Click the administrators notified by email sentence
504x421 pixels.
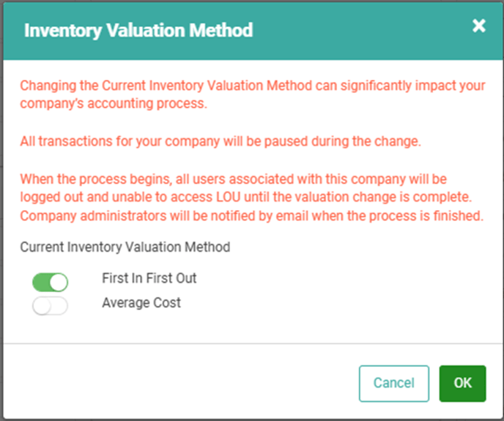(x=252, y=216)
